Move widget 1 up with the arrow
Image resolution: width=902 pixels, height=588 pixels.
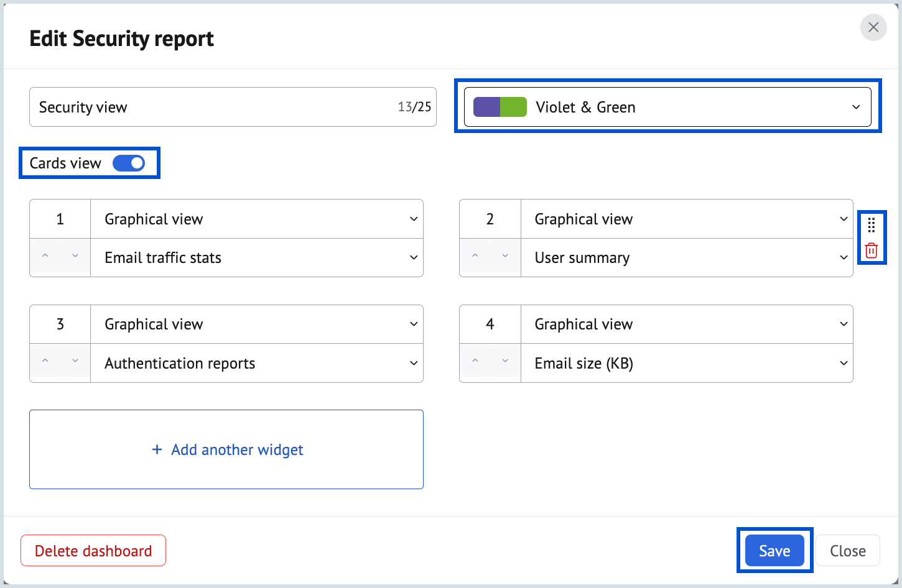[x=45, y=255]
